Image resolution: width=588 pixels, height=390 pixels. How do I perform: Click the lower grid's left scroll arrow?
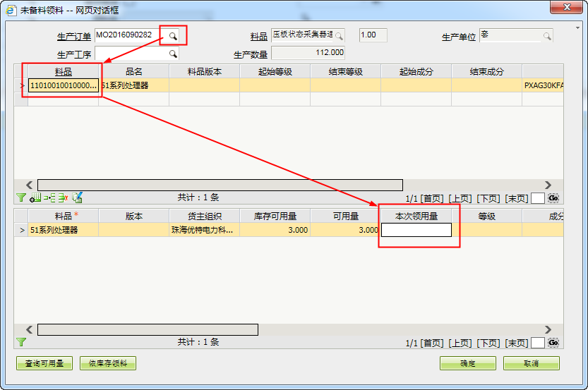click(x=29, y=329)
